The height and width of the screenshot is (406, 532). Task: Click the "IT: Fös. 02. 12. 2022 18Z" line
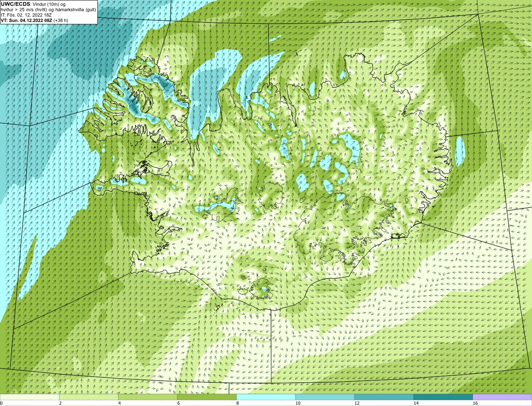click(x=26, y=15)
